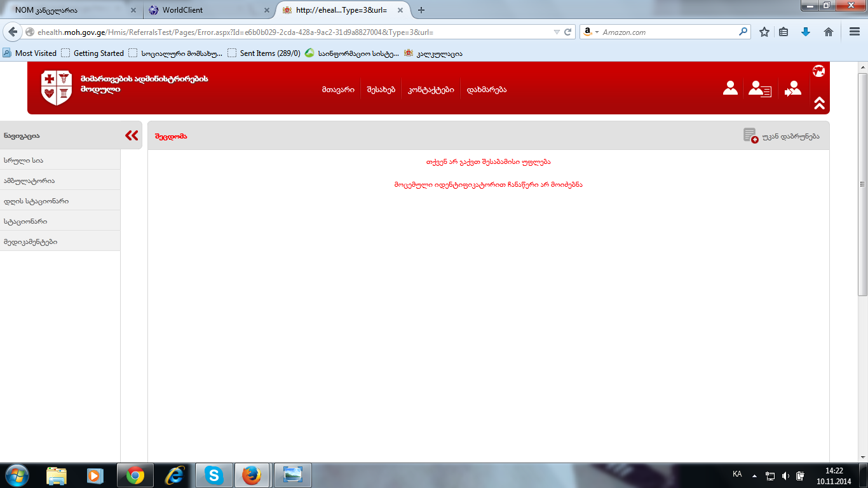868x488 pixels.
Task: Collapse the red header with double chevron
Action: [818, 103]
